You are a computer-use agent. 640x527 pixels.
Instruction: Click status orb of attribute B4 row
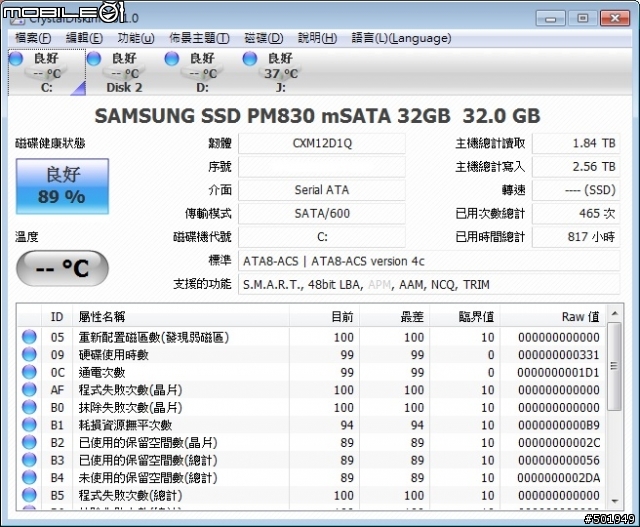pyautogui.click(x=29, y=478)
